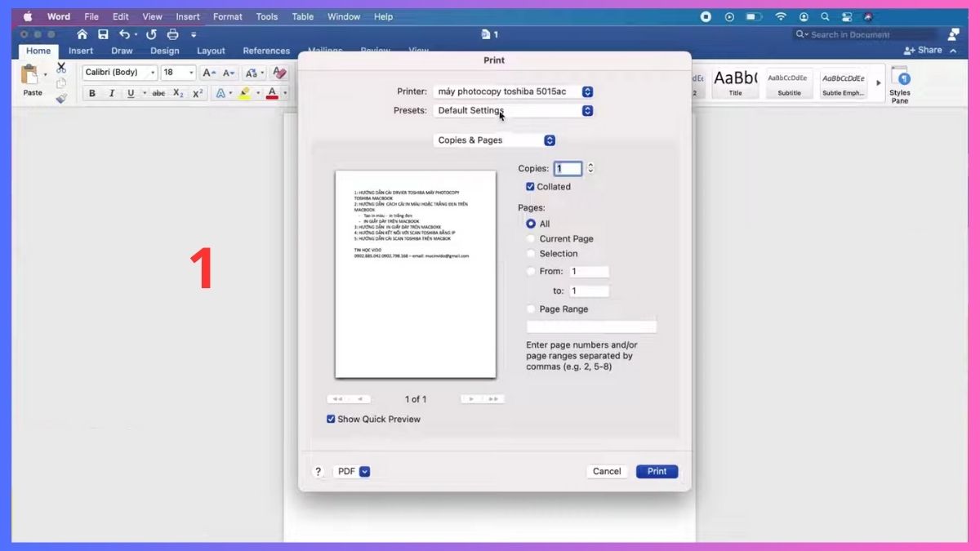Click the Cut scissors icon

pyautogui.click(x=61, y=68)
